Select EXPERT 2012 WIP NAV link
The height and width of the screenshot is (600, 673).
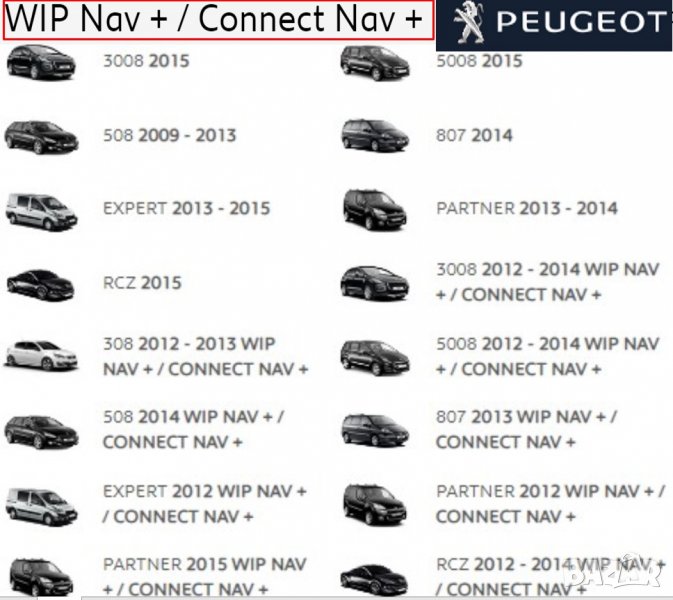(205, 504)
